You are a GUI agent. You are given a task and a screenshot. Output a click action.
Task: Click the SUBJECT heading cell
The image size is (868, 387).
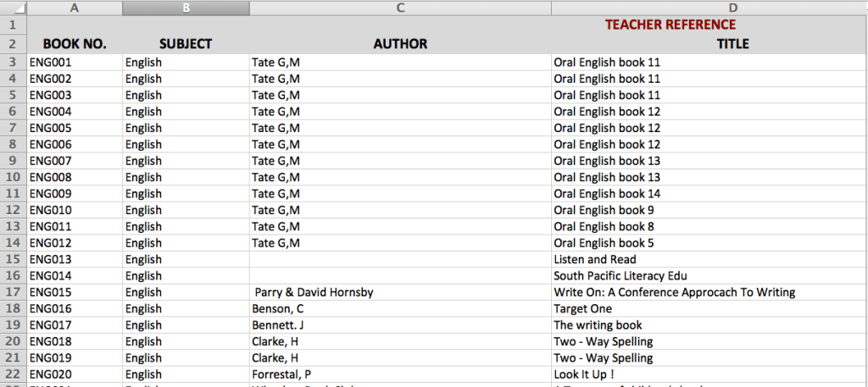(186, 44)
